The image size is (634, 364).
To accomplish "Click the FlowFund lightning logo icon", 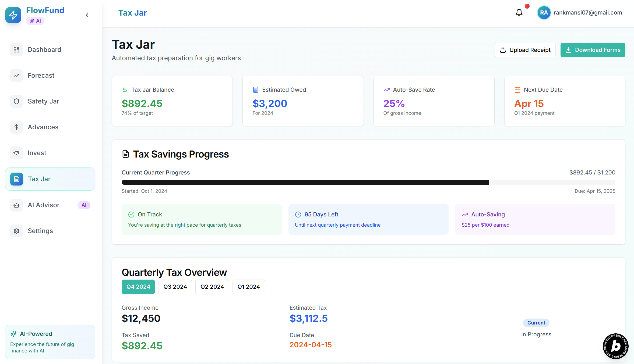I will tap(13, 15).
